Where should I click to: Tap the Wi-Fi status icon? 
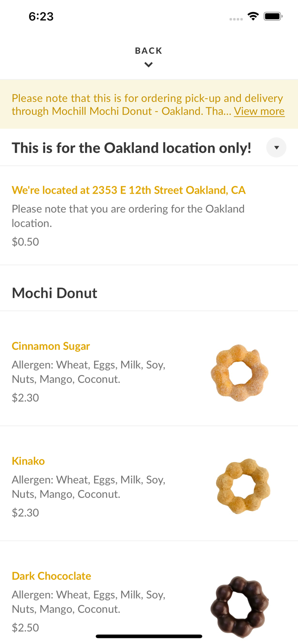coord(253,15)
